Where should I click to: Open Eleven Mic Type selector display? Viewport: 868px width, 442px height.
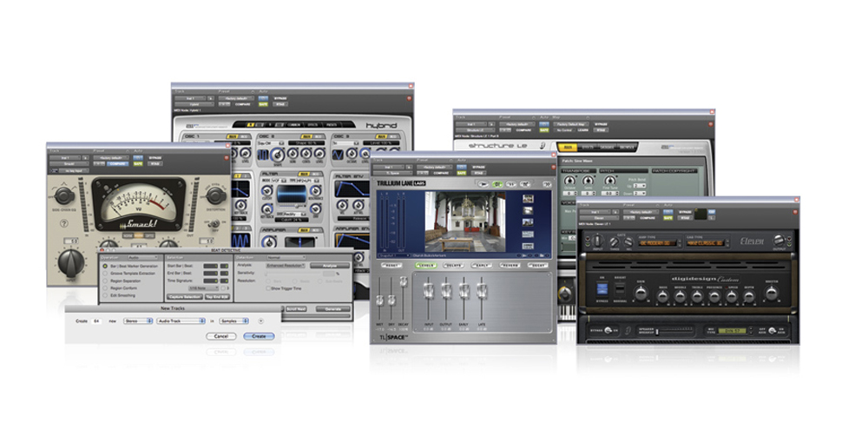(733, 331)
